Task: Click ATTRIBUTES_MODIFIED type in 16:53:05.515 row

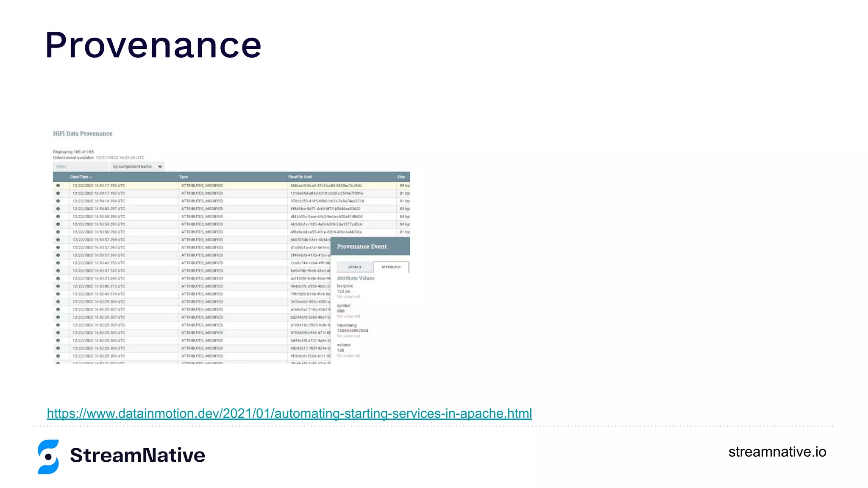Action: pyautogui.click(x=202, y=286)
